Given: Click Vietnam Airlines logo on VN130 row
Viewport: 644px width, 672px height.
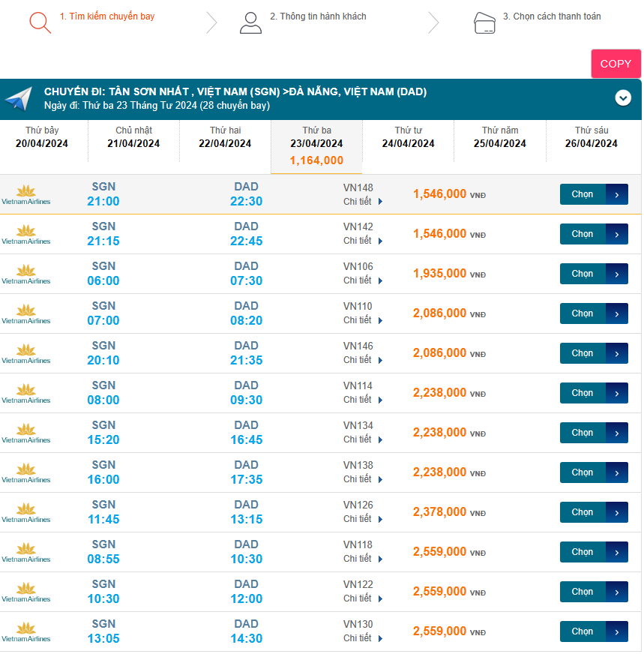Looking at the screenshot, I should pyautogui.click(x=26, y=631).
